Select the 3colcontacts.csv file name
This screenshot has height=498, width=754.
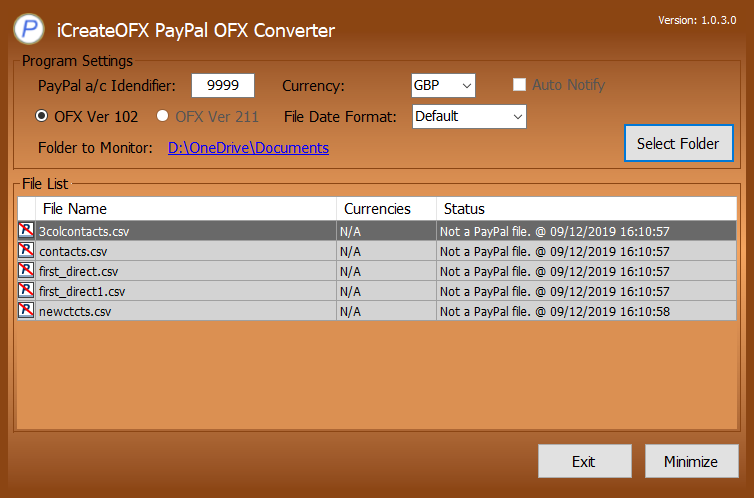84,231
